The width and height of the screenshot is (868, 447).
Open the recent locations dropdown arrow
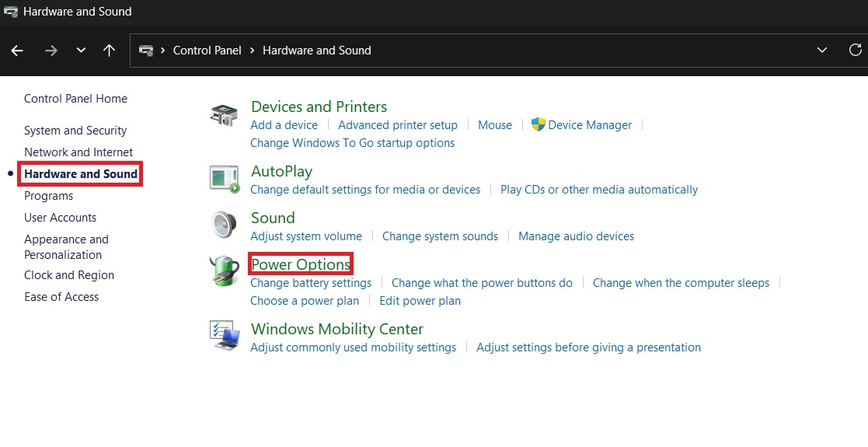pyautogui.click(x=81, y=51)
